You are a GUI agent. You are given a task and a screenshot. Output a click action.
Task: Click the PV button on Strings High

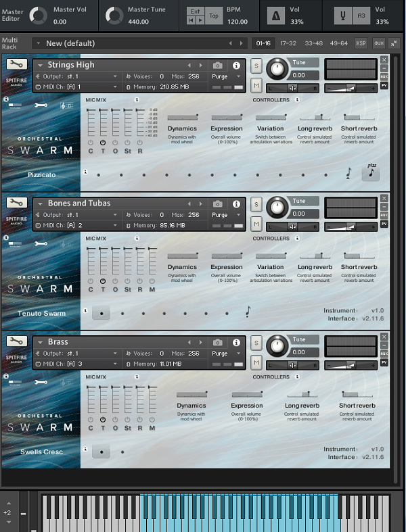(384, 85)
